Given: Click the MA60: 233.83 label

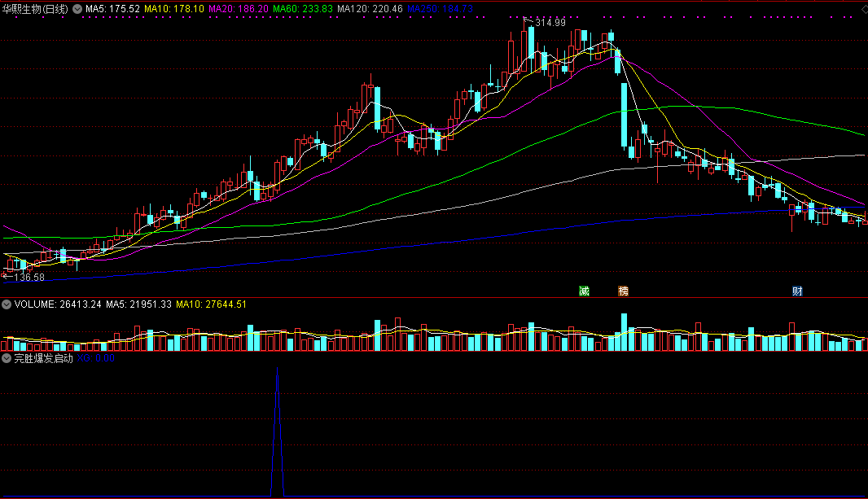Looking at the screenshot, I should click(x=303, y=9).
